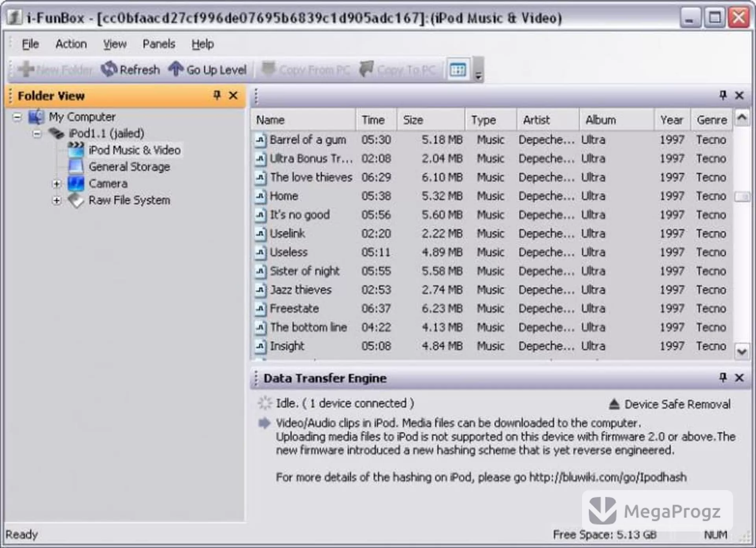
Task: Pin the file list panel
Action: click(723, 95)
